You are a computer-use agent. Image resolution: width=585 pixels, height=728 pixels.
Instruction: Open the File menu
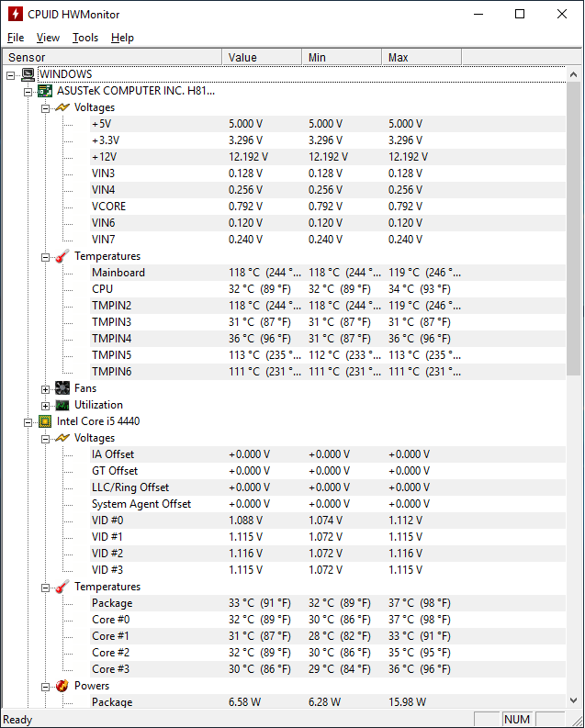16,38
